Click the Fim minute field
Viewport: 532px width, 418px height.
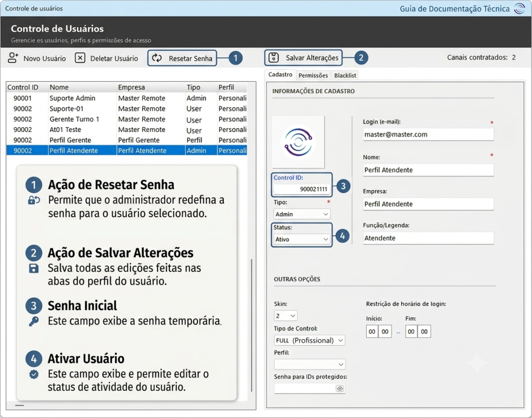(x=424, y=331)
